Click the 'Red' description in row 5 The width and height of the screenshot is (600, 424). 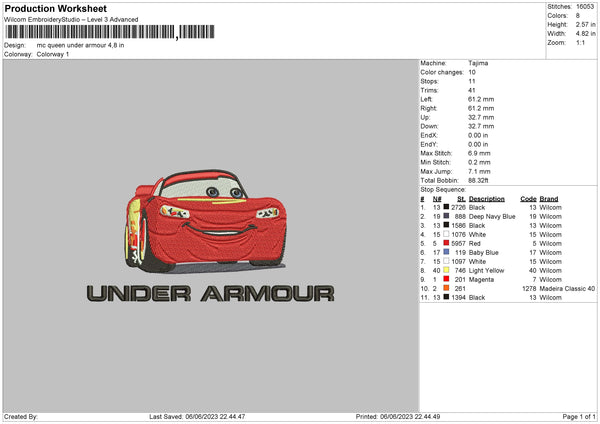(x=474, y=243)
